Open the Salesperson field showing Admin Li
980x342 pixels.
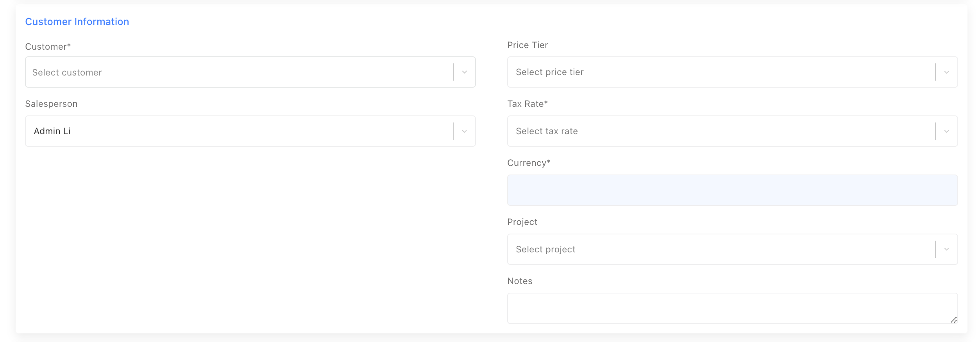(238, 131)
